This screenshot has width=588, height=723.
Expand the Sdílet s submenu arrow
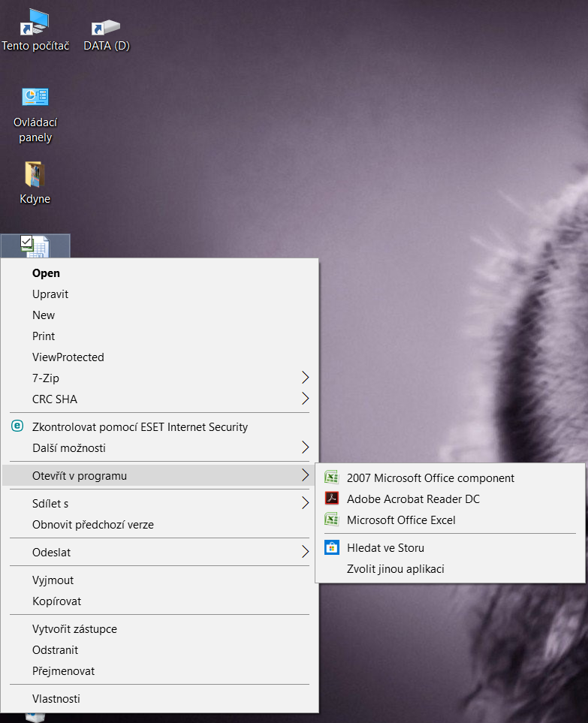306,503
